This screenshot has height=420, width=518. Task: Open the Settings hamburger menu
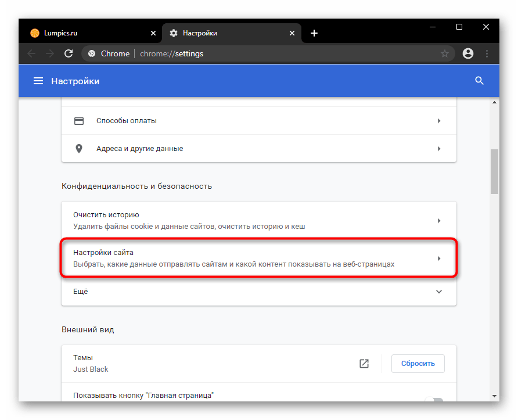[x=38, y=81]
